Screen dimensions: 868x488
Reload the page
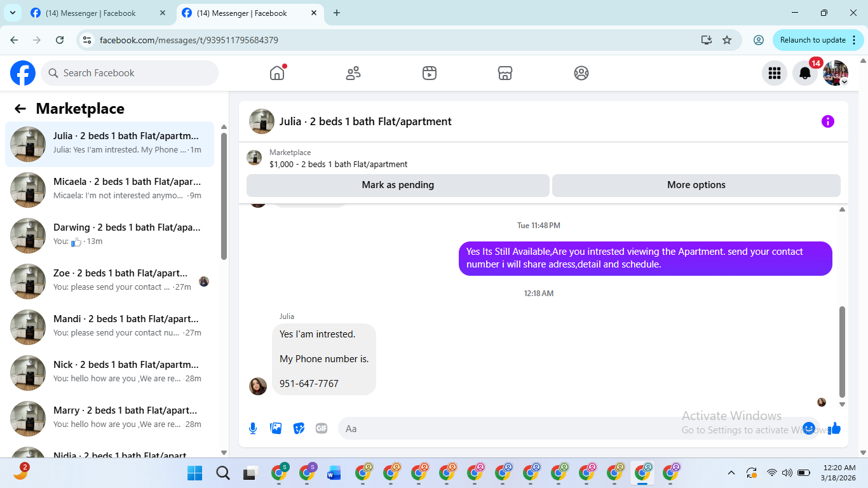(60, 40)
